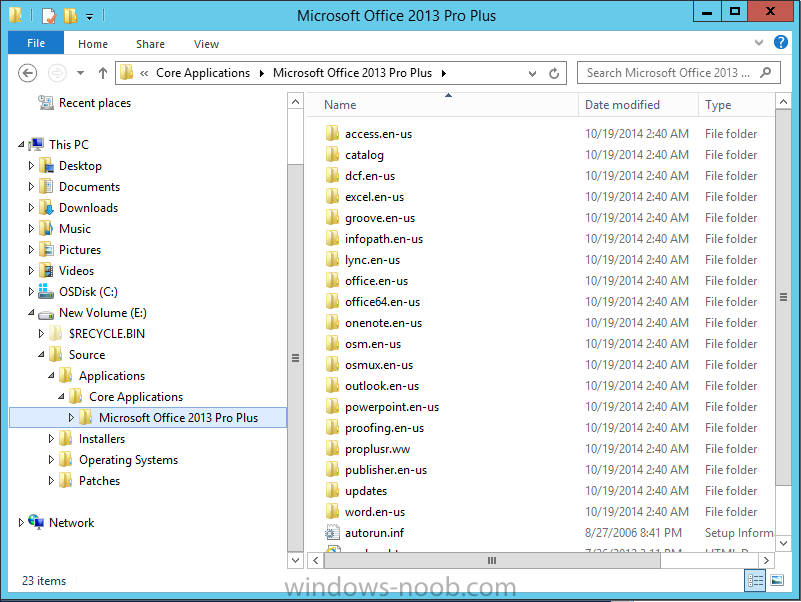The height and width of the screenshot is (602, 801).
Task: Click the Back navigation arrow
Action: click(28, 73)
